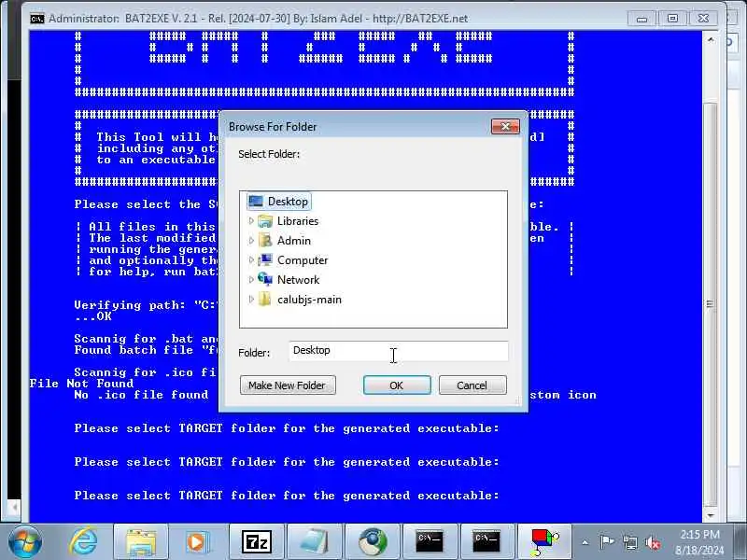Screen dimensions: 747x560
Task: Switch to first command prompt taskbar window
Action: coord(430,542)
